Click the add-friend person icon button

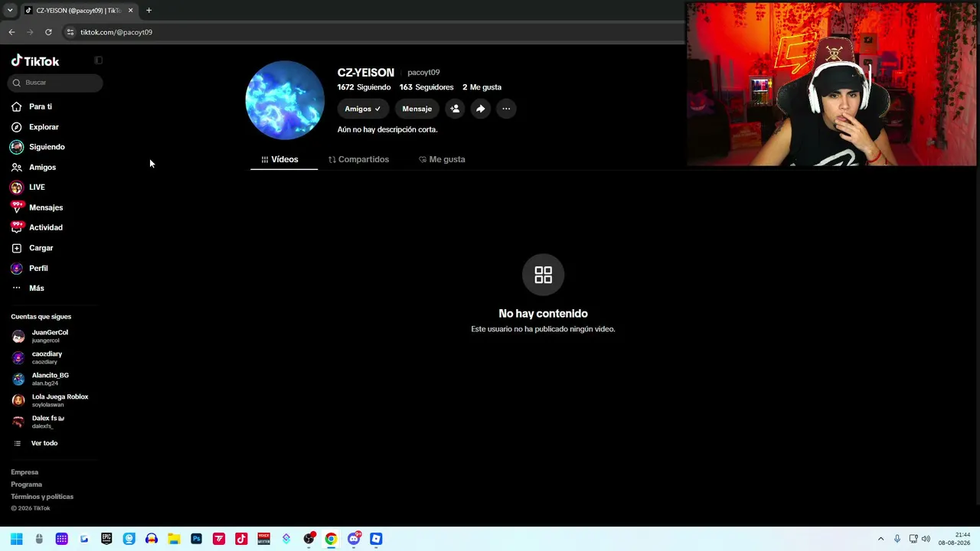click(455, 109)
